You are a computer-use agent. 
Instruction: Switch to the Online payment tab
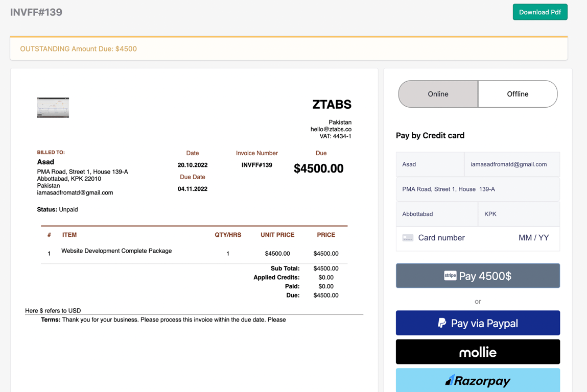438,94
